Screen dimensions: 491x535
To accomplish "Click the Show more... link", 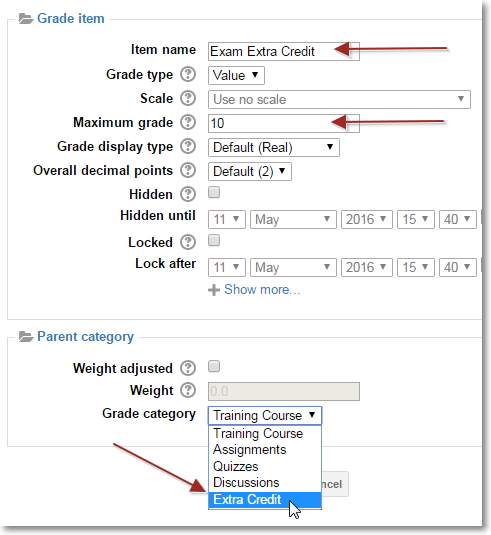I will [262, 290].
